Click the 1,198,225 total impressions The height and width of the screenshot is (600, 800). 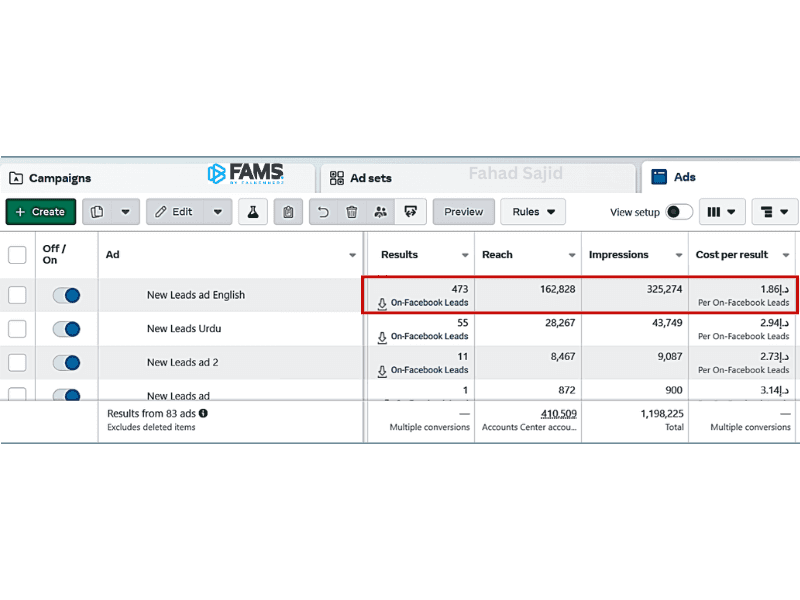(x=662, y=414)
